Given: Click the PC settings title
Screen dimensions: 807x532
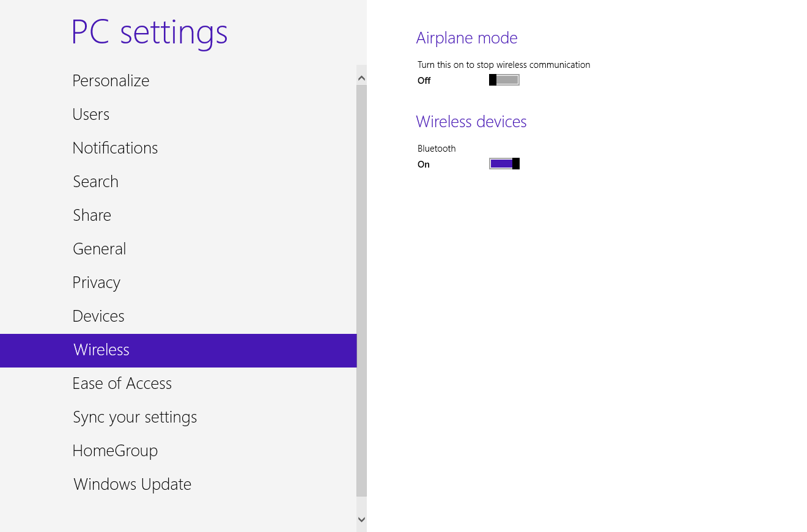Looking at the screenshot, I should tap(150, 32).
